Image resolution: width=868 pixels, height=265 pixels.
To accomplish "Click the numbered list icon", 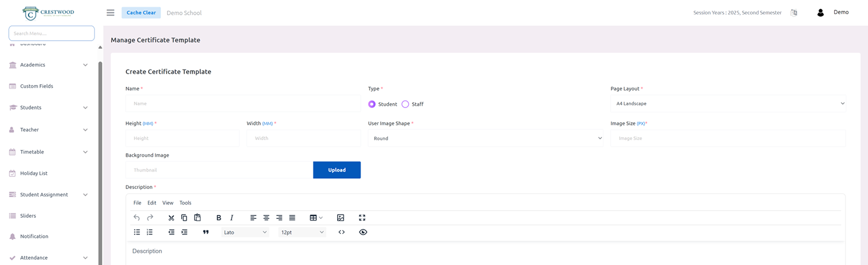I will [x=150, y=232].
